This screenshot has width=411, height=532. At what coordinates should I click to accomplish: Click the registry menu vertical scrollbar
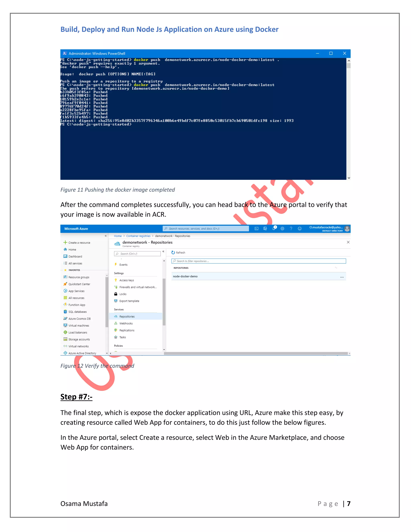coord(164,302)
